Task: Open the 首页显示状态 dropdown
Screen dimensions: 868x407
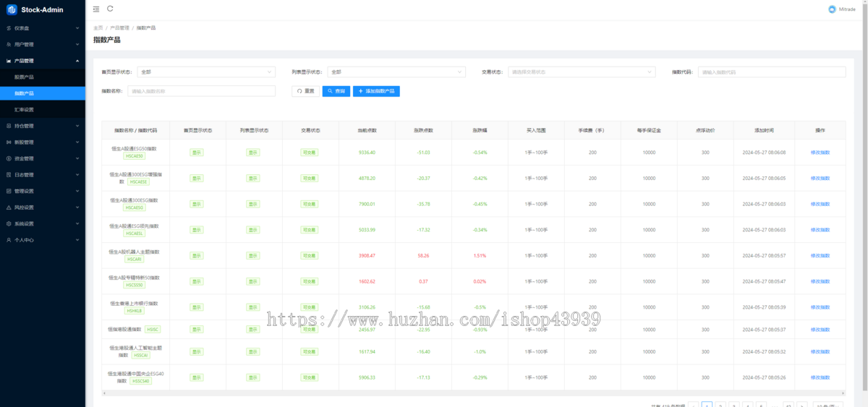Action: pos(206,72)
